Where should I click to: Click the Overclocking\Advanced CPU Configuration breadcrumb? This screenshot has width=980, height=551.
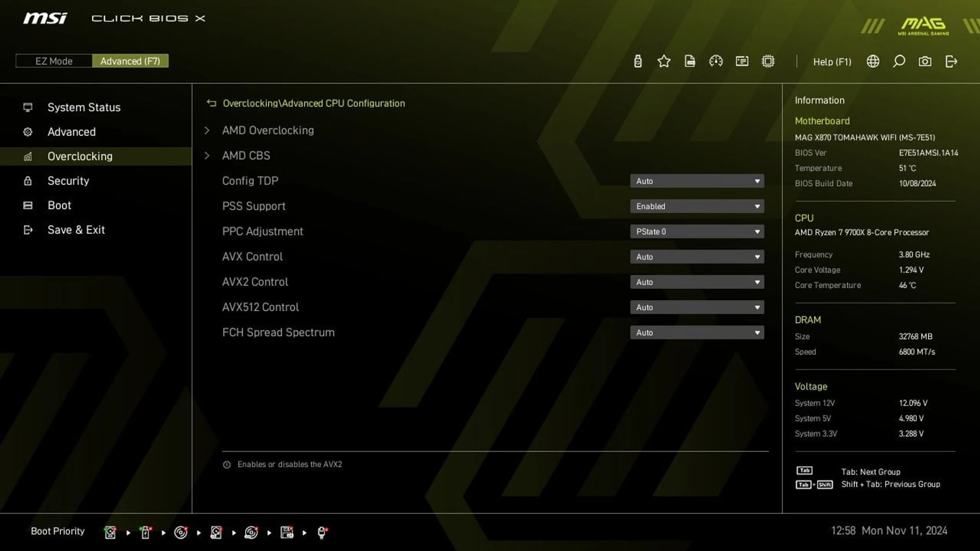[x=314, y=103]
